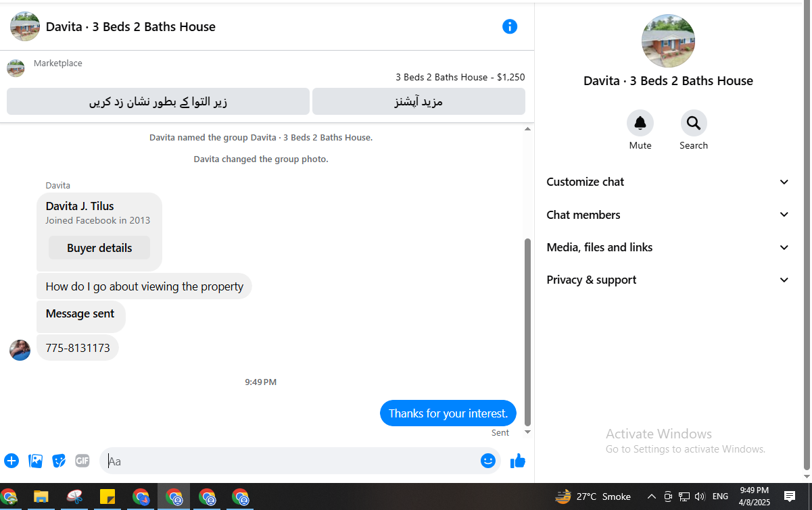Click the more options Urdu button

click(x=419, y=102)
